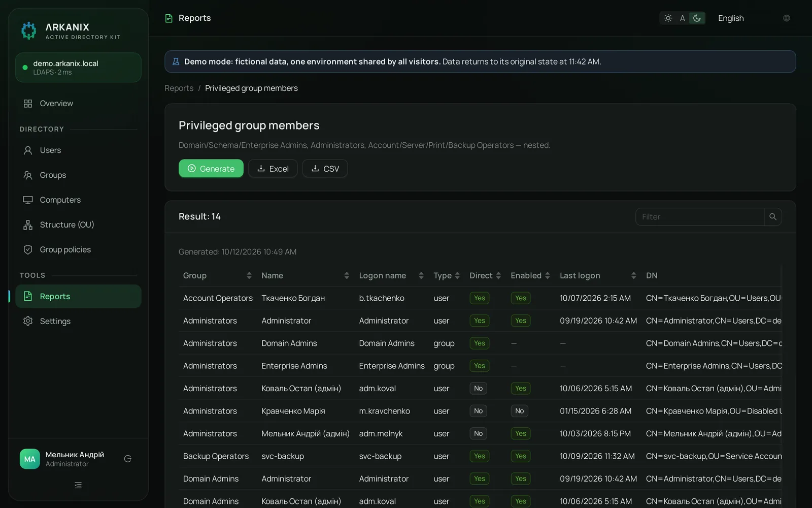The image size is (812, 508).
Task: Click the 'Кравченко Марія' name cell
Action: (293, 411)
